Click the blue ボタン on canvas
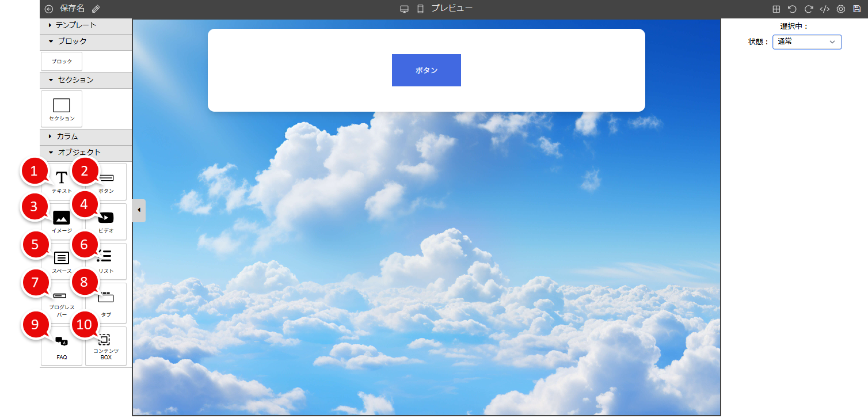 (426, 70)
